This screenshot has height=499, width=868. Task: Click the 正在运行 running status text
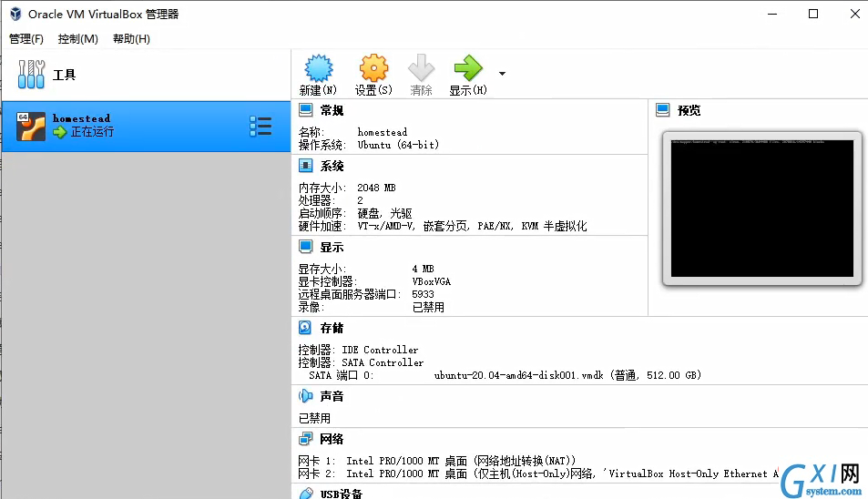click(92, 132)
